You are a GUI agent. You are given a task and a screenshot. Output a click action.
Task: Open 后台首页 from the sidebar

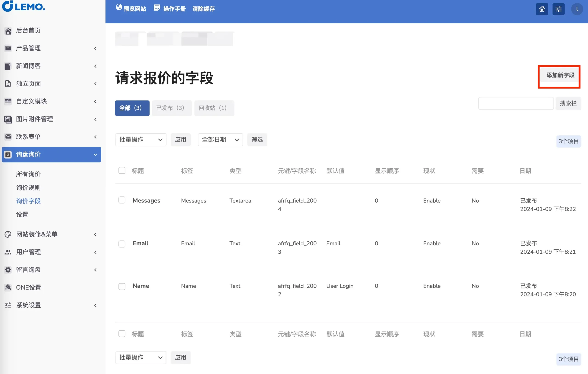[x=28, y=31]
